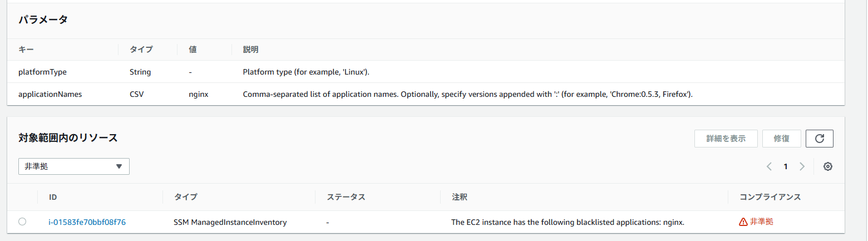The width and height of the screenshot is (868, 241).
Task: Click the 注釈 column header
Action: [459, 197]
